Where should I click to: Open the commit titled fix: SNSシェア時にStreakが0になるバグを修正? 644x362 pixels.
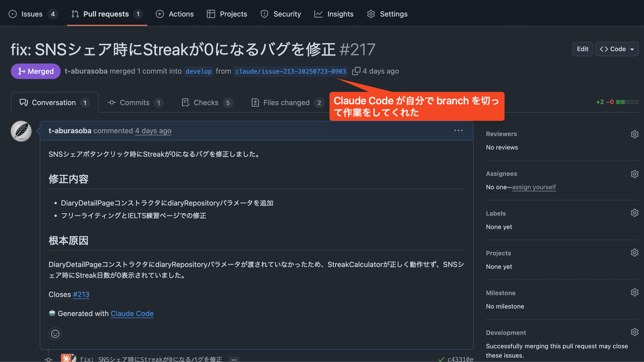pyautogui.click(x=151, y=359)
